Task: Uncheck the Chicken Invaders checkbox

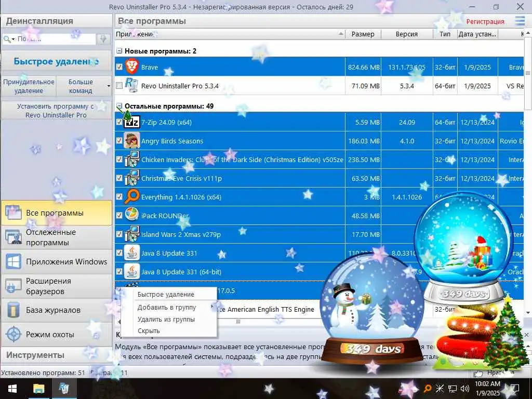Action: (119, 159)
